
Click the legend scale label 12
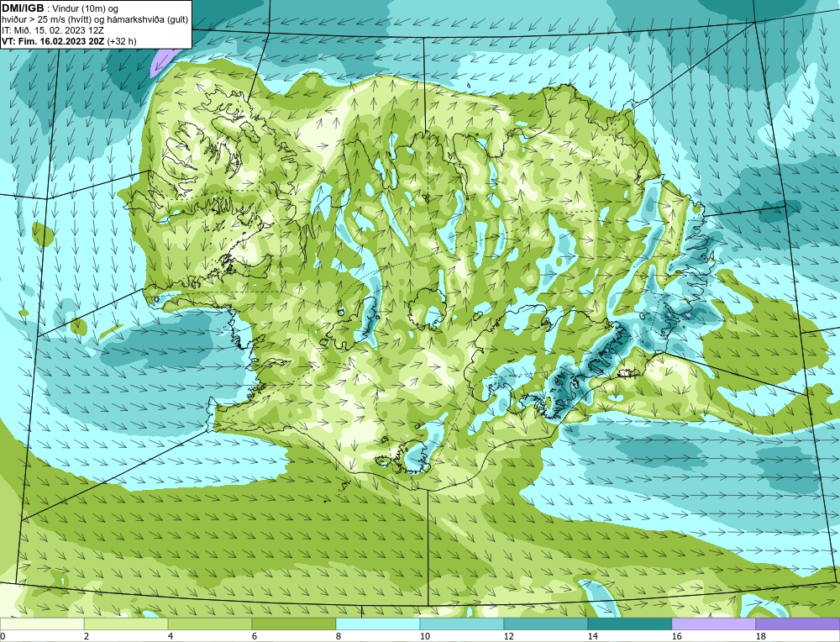coord(509,637)
